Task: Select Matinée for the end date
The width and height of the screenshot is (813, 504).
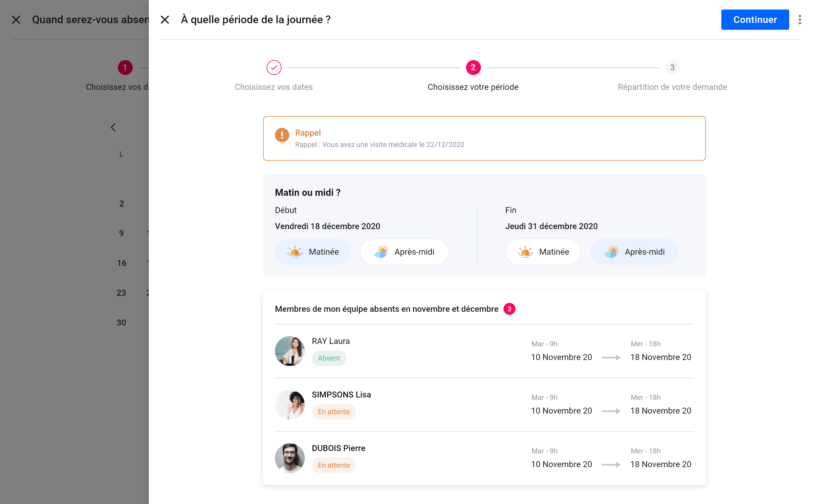Action: [x=543, y=252]
